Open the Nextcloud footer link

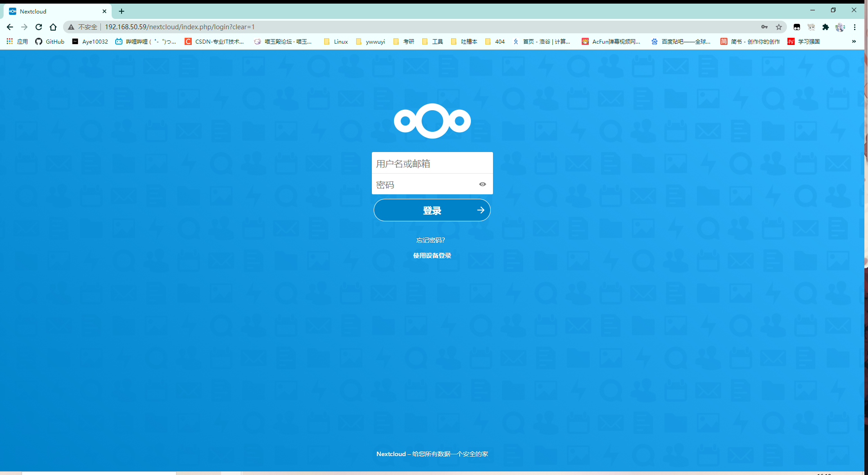391,454
